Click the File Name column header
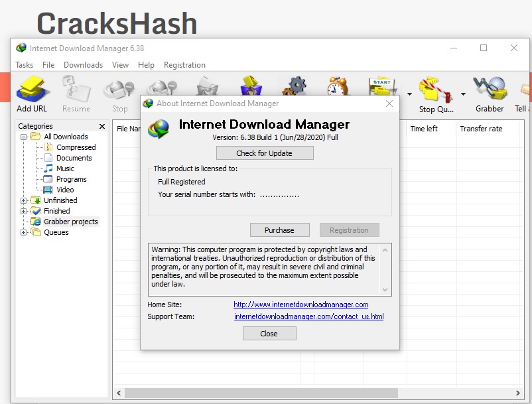The image size is (532, 404). tap(128, 129)
